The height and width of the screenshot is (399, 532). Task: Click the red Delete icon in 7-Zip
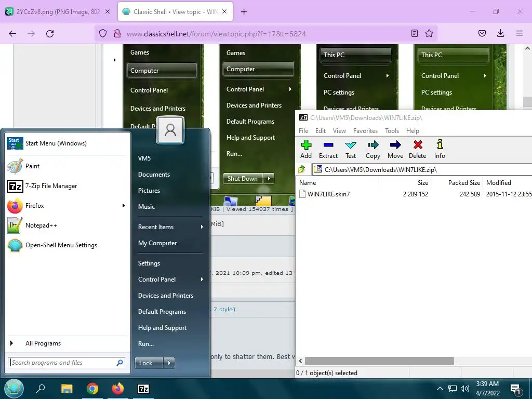pyautogui.click(x=418, y=145)
